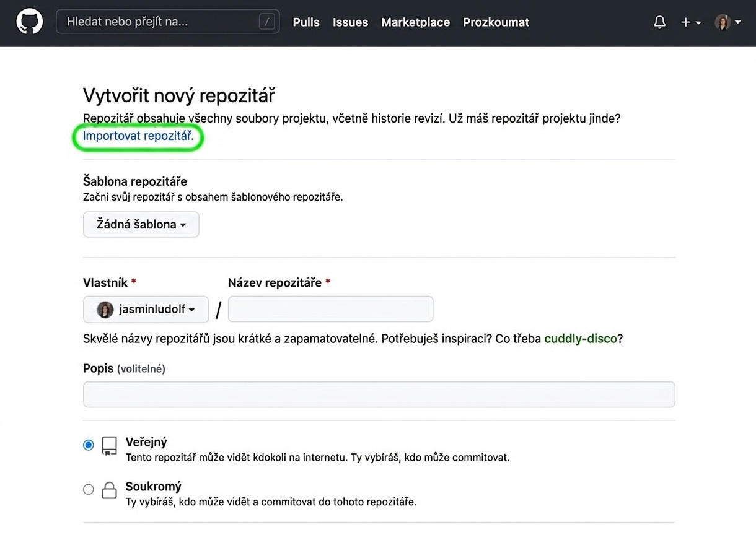Use the suggested name cuddly-disco

(581, 339)
